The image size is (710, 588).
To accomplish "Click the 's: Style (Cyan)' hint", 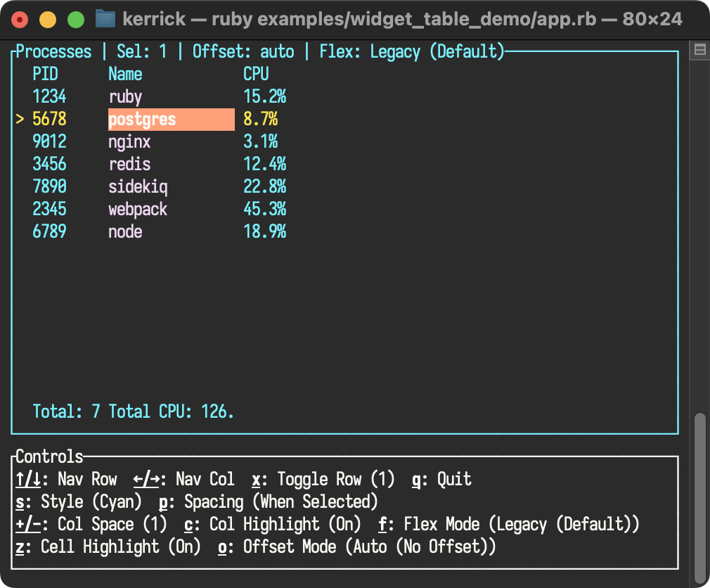I will [x=79, y=502].
